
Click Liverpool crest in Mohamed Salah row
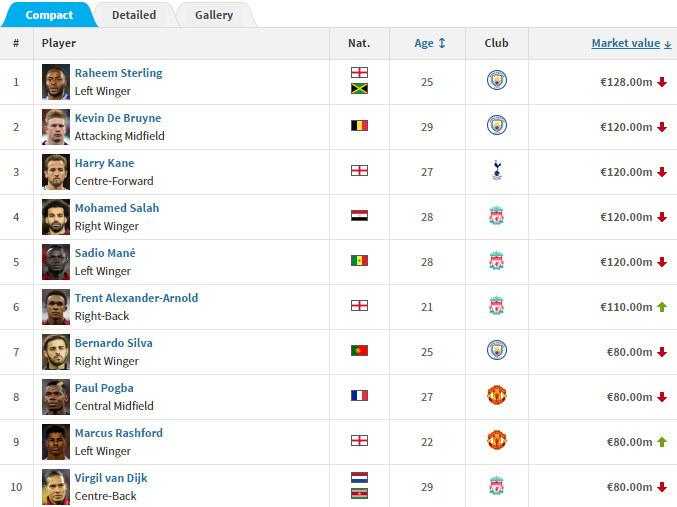(x=497, y=215)
